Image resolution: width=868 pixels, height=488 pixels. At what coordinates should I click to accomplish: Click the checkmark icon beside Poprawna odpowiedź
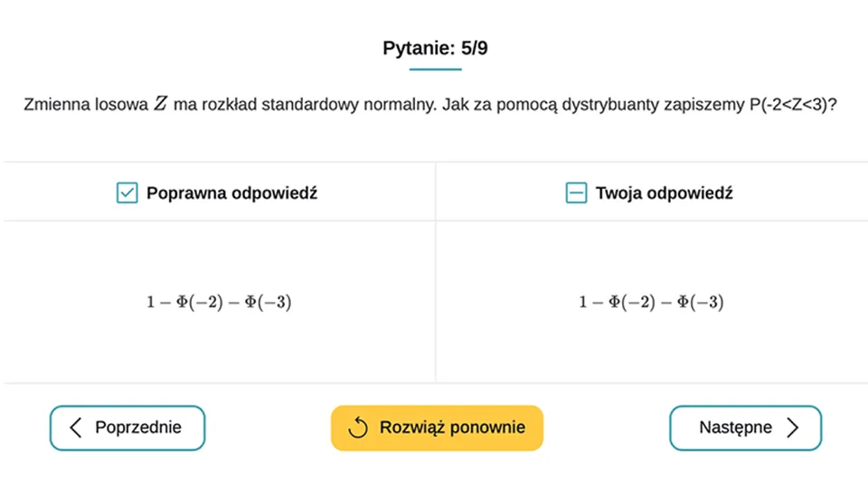pos(127,193)
